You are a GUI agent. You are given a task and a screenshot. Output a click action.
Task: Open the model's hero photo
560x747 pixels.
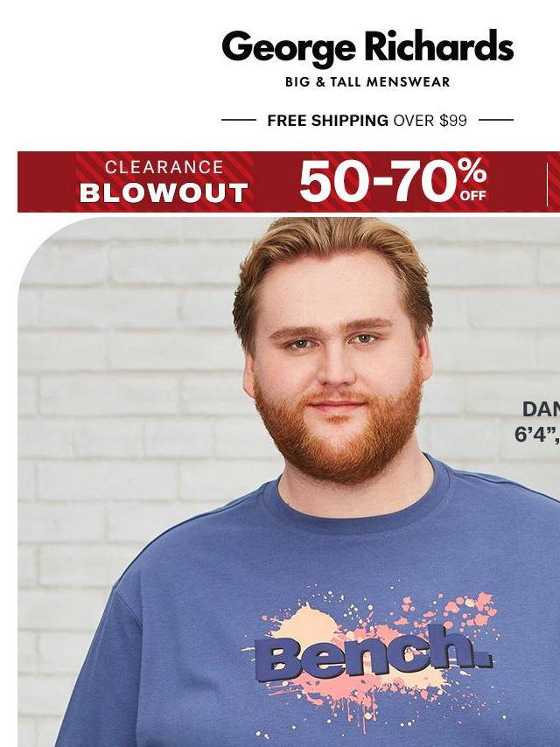pyautogui.click(x=289, y=482)
